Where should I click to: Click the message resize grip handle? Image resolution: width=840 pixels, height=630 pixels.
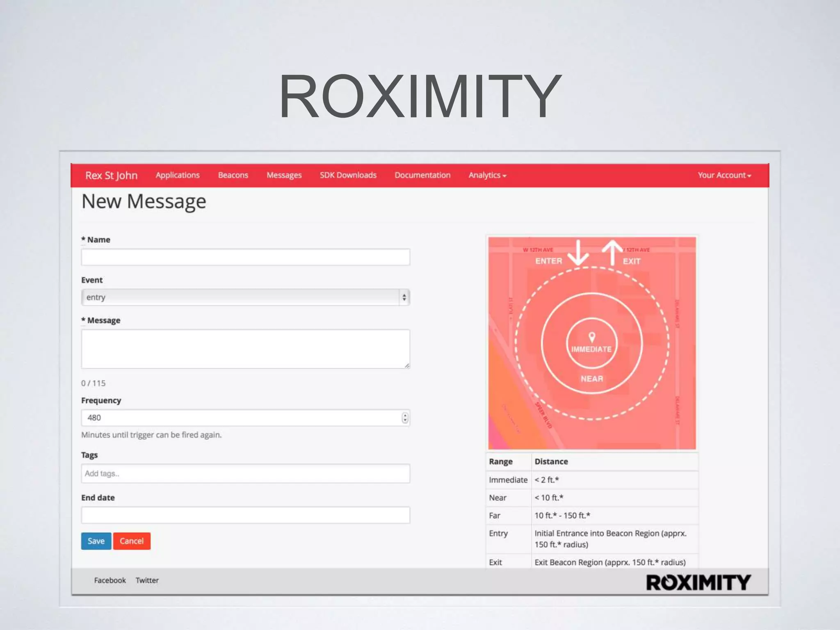pyautogui.click(x=406, y=365)
